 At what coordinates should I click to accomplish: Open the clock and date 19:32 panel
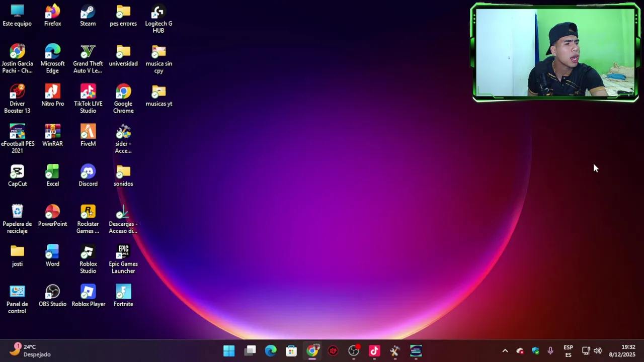tap(622, 351)
